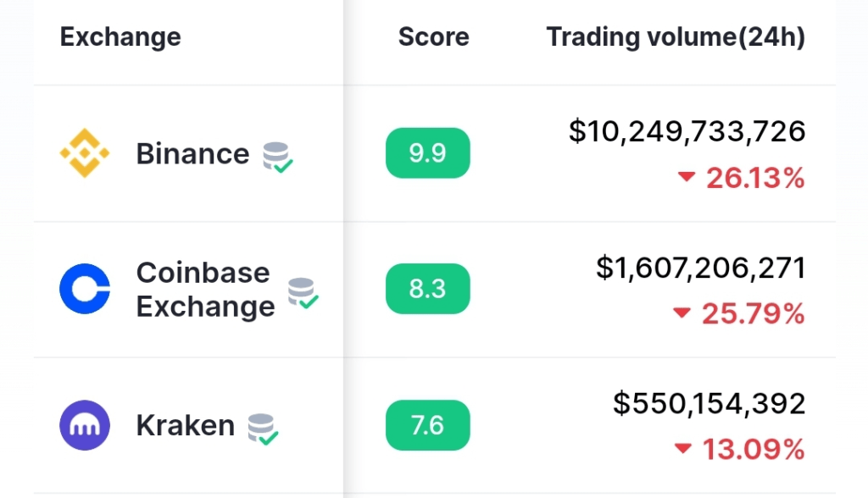Click the 9.9 score badge
The width and height of the screenshot is (868, 498).
[x=428, y=153]
